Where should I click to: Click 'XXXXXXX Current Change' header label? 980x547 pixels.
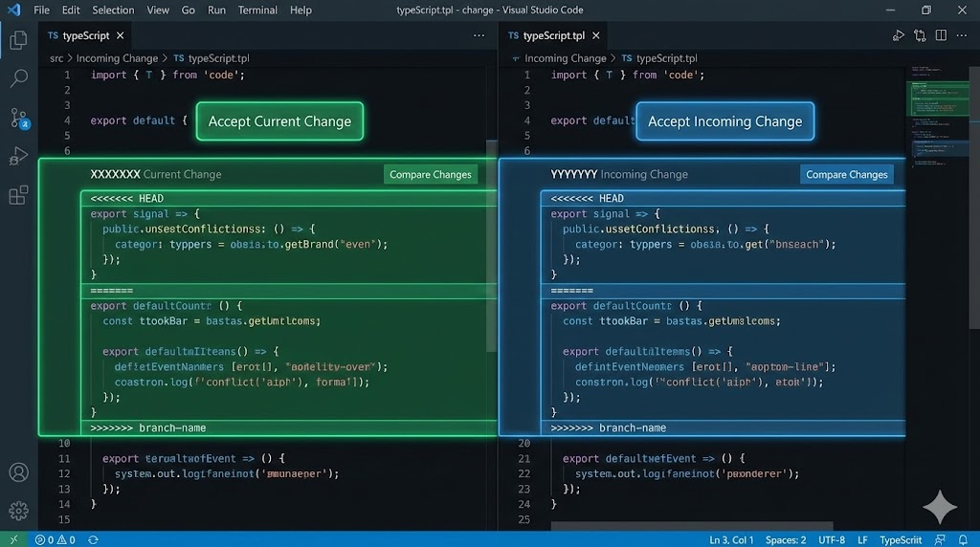pyautogui.click(x=156, y=174)
